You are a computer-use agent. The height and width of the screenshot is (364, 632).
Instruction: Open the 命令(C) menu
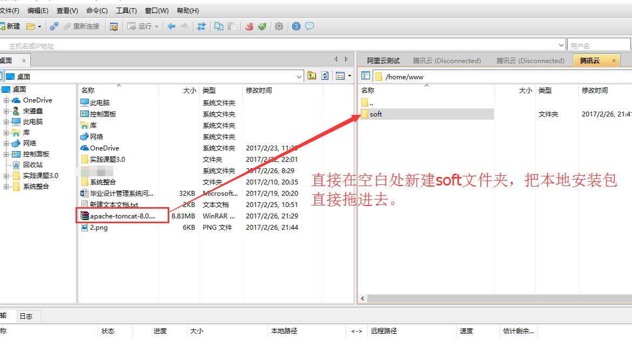[x=97, y=10]
